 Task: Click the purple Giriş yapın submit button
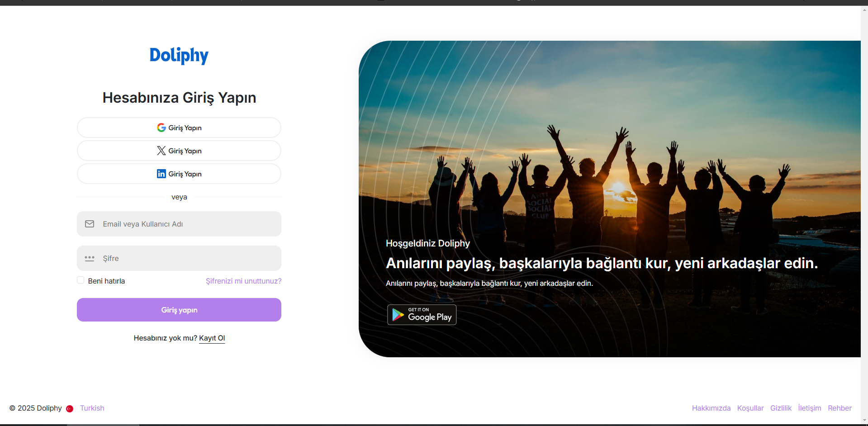[x=179, y=310]
